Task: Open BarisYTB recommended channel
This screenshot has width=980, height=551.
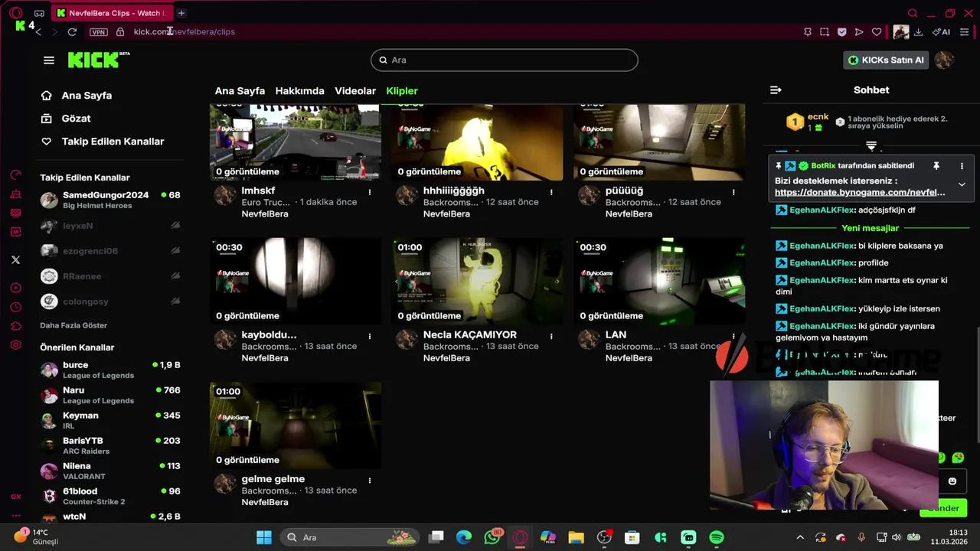Action: click(110, 445)
